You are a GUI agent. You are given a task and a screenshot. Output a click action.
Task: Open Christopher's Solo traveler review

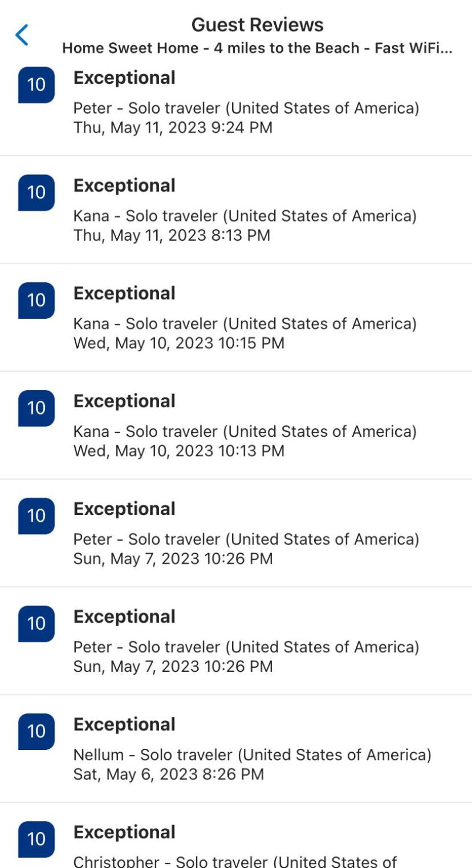pos(236,835)
